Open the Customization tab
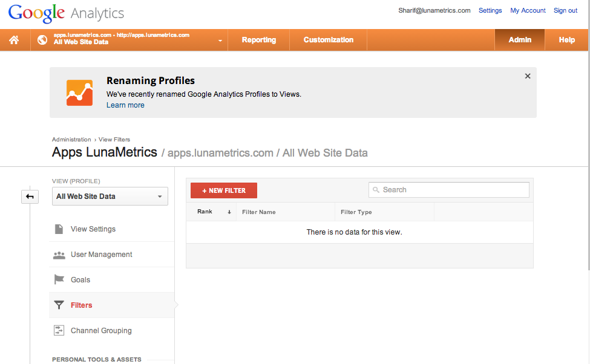The height and width of the screenshot is (364, 590). [x=328, y=40]
